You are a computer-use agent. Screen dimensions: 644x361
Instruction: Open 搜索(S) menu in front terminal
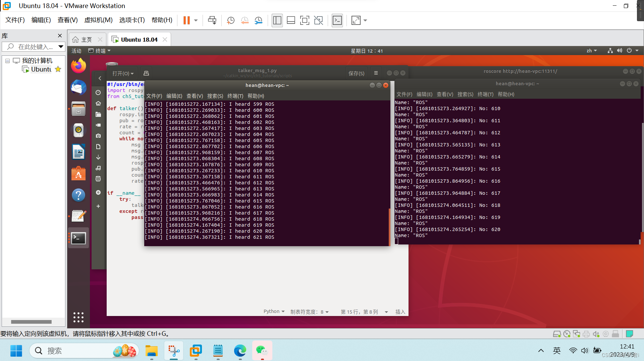click(x=215, y=96)
